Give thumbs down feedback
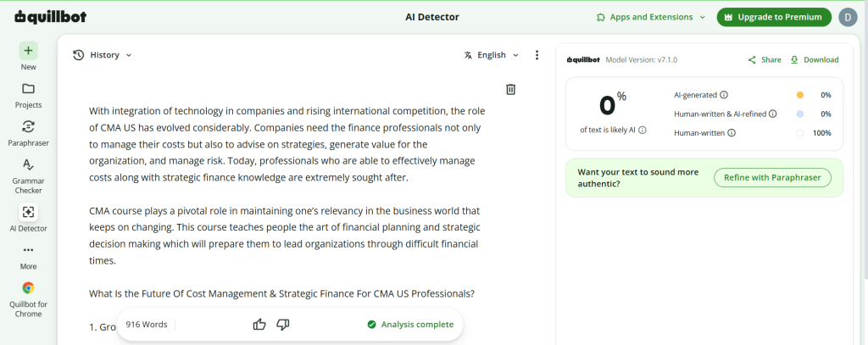The width and height of the screenshot is (868, 345). click(x=283, y=325)
